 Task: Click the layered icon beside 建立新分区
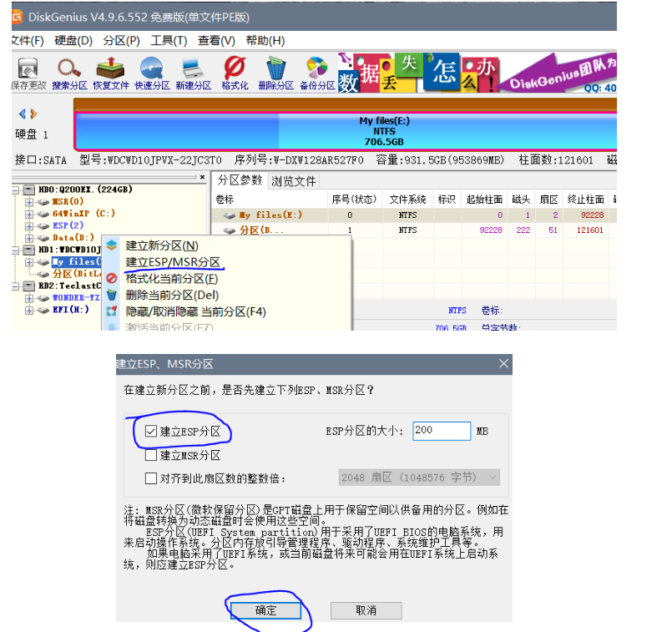[x=111, y=245]
